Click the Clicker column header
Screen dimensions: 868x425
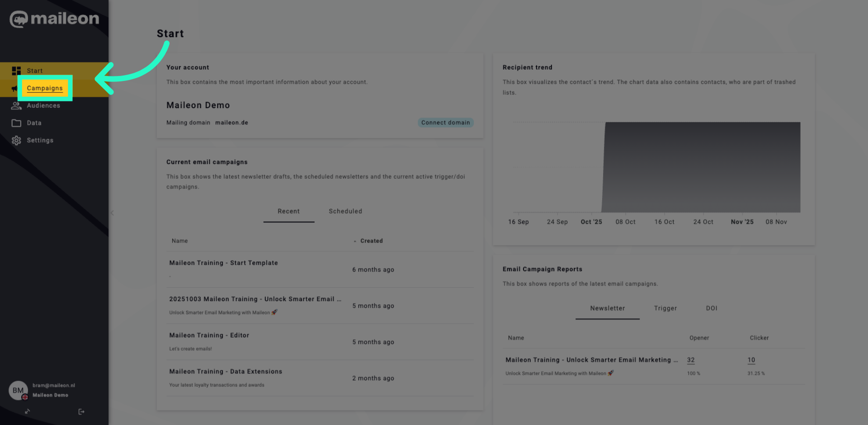tap(759, 338)
